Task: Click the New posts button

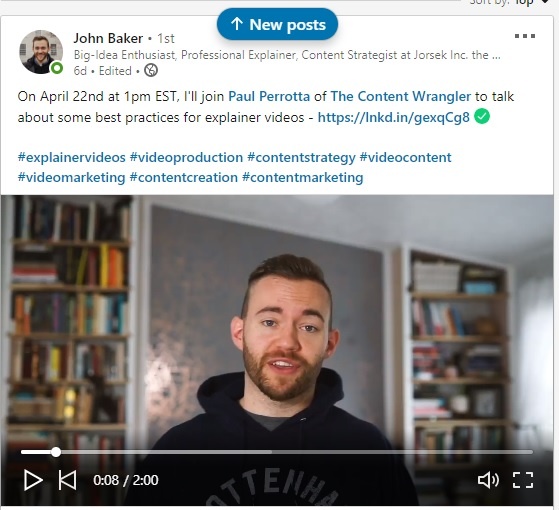Action: [277, 25]
